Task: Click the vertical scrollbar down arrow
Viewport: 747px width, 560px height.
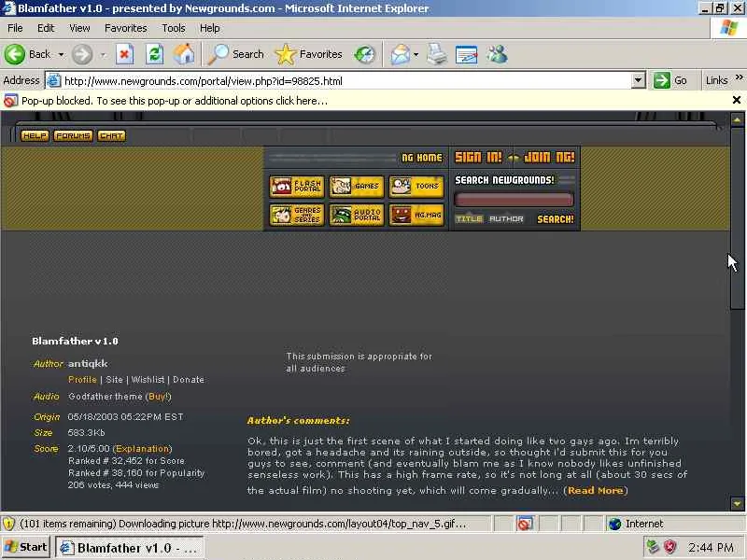Action: [737, 503]
